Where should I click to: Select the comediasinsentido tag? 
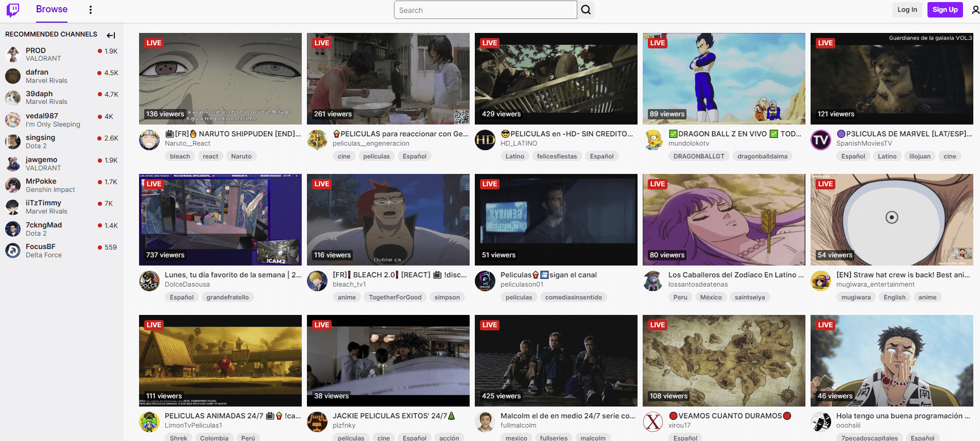click(x=574, y=297)
